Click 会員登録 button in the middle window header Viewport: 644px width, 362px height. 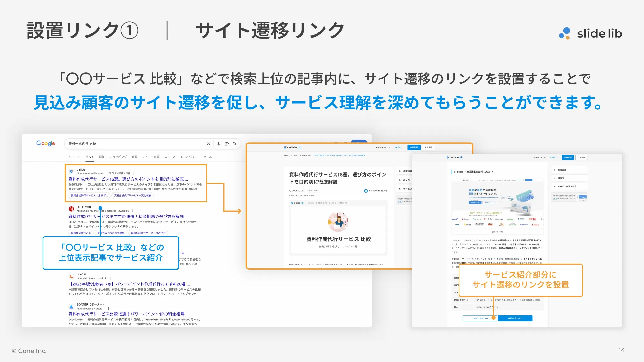pyautogui.click(x=414, y=147)
